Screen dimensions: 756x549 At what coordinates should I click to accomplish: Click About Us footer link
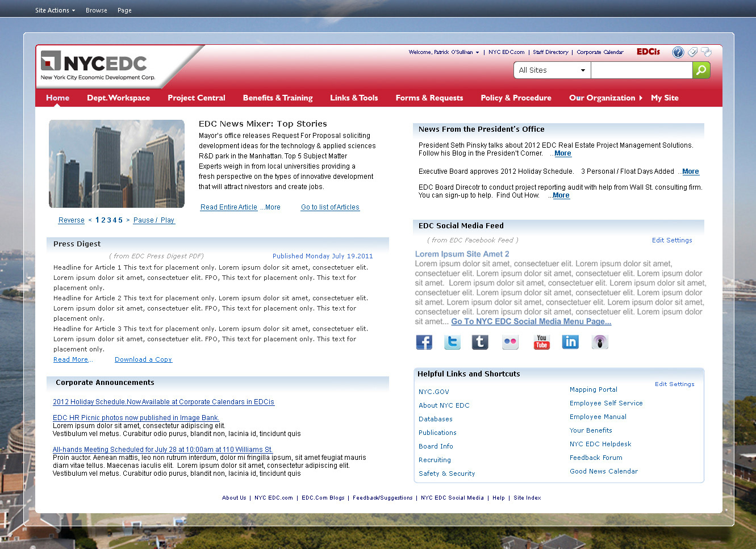tap(234, 498)
